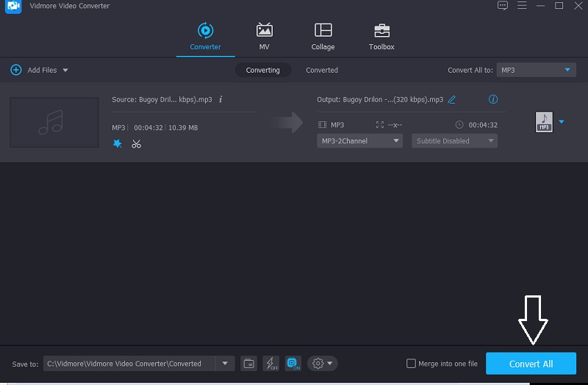Image resolution: width=588 pixels, height=385 pixels.
Task: Toggle the lightning high-speed conversion button
Action: pyautogui.click(x=270, y=363)
